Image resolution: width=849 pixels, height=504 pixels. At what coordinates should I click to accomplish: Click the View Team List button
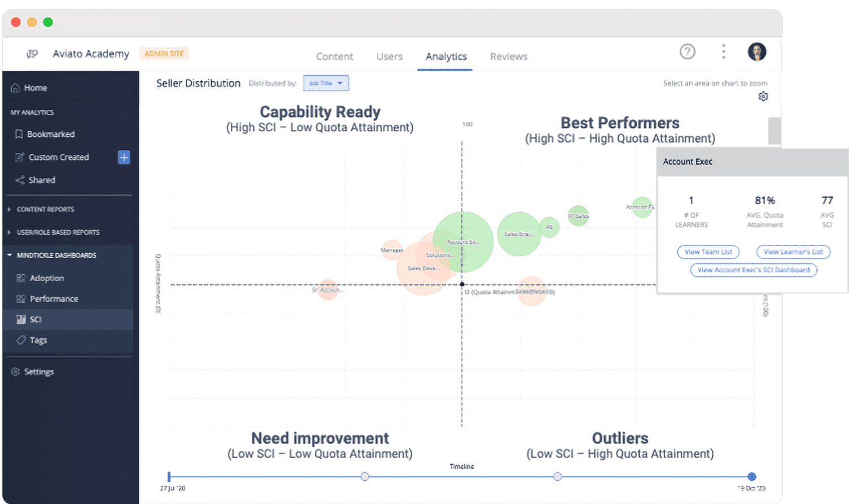click(x=708, y=252)
